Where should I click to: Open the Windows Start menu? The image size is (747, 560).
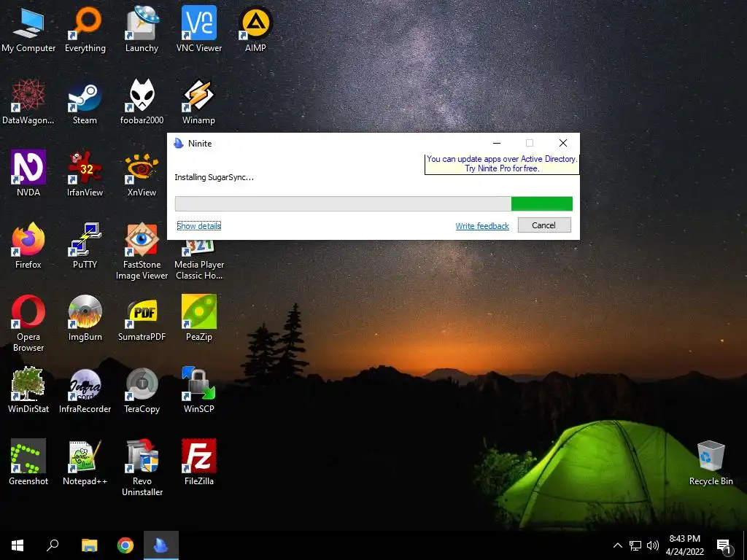coord(18,545)
